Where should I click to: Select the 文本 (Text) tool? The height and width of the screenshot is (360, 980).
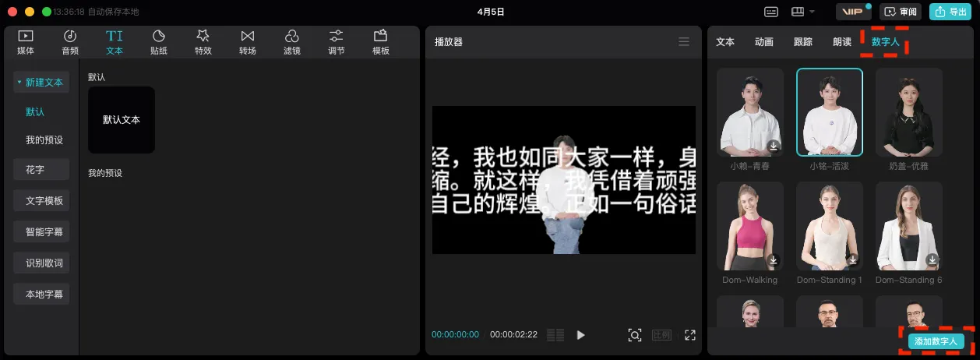(115, 42)
